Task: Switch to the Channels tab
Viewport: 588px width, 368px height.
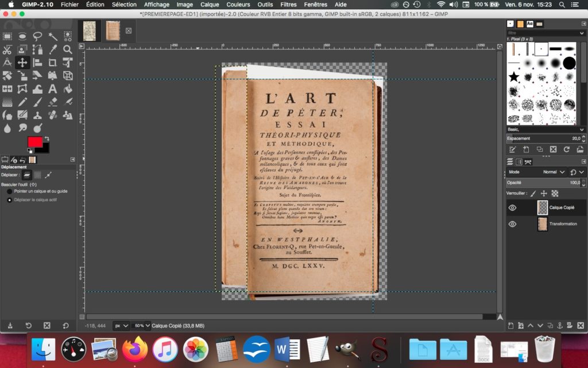Action: point(519,162)
